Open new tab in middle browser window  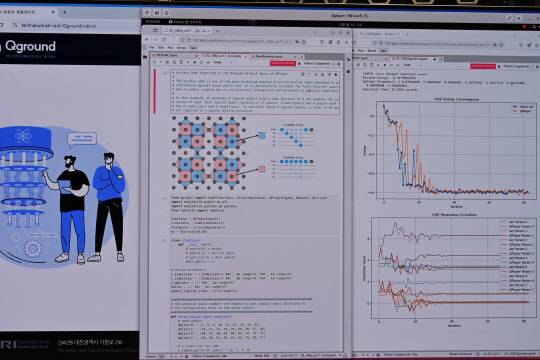click(218, 31)
